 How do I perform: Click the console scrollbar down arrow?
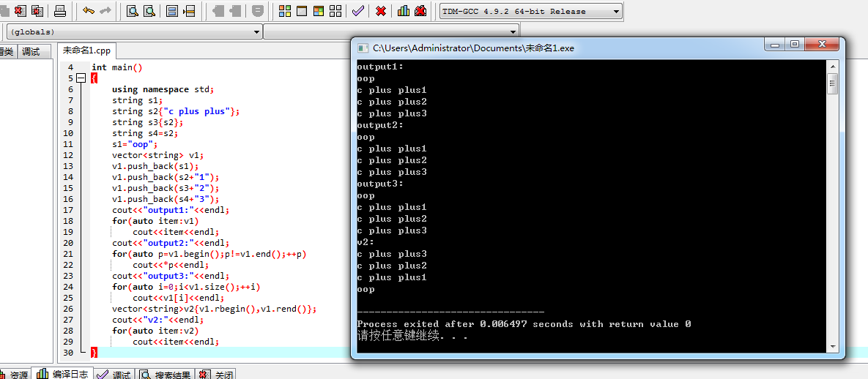click(x=832, y=346)
